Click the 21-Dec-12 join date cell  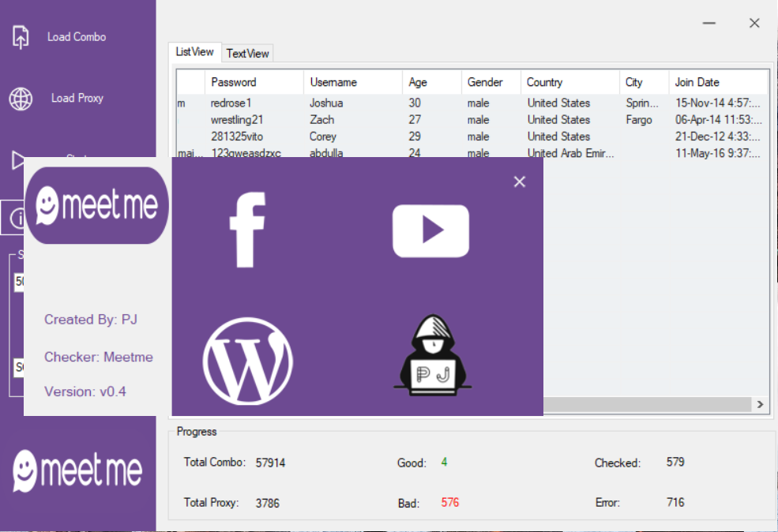[717, 137]
